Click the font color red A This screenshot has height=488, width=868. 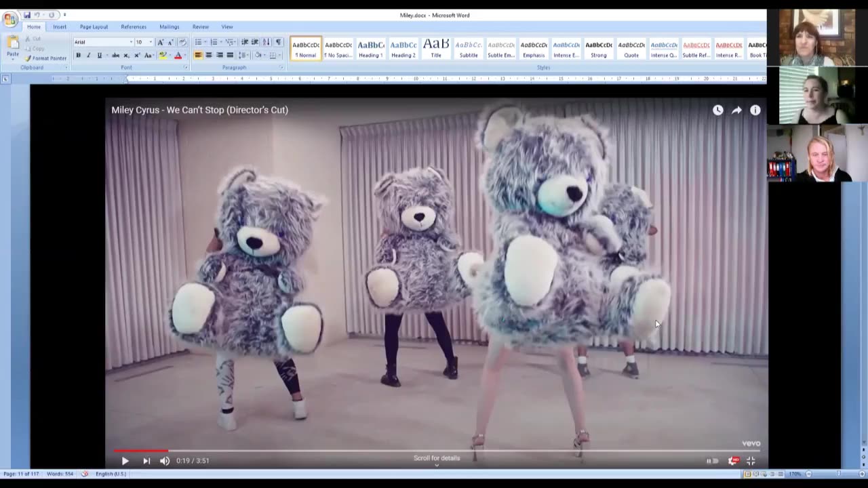(x=177, y=56)
